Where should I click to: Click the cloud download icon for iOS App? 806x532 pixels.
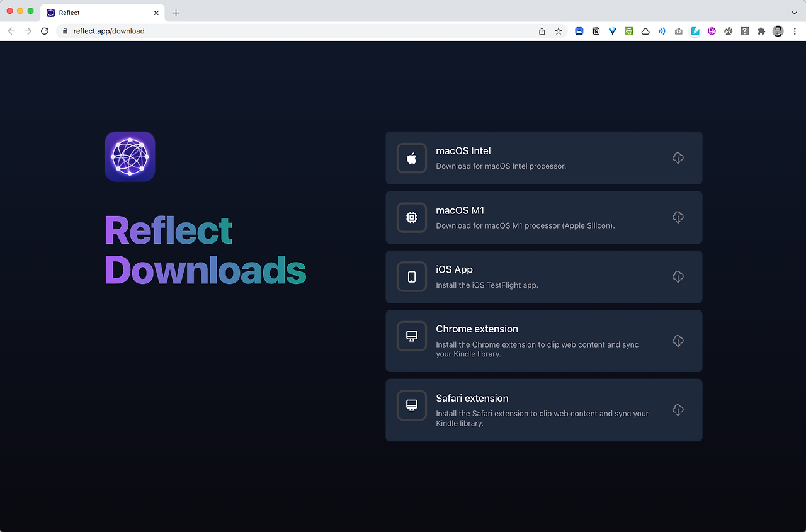[x=678, y=277]
